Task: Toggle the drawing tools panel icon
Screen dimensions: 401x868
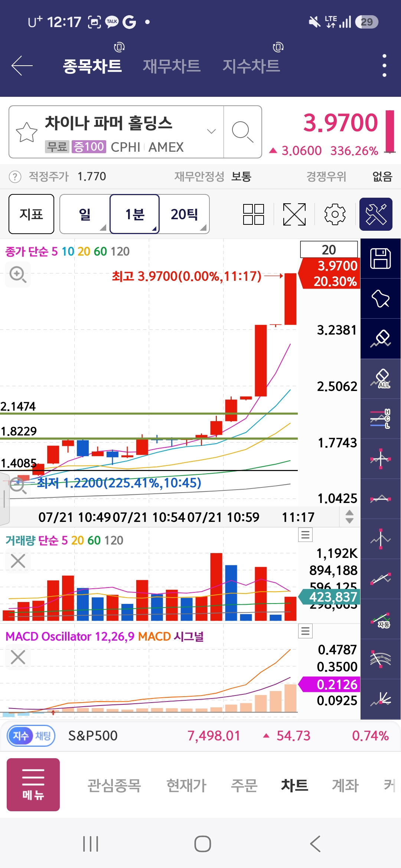Action: click(376, 214)
